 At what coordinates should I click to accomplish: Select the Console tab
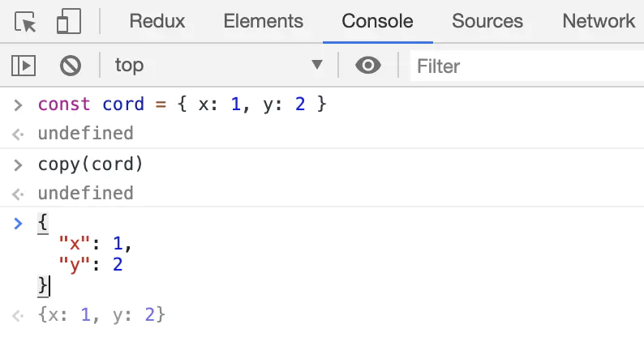pos(377,22)
